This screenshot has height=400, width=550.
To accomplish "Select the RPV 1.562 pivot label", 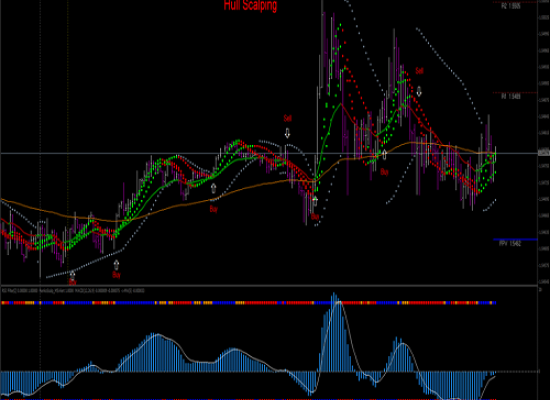I will (x=510, y=244).
